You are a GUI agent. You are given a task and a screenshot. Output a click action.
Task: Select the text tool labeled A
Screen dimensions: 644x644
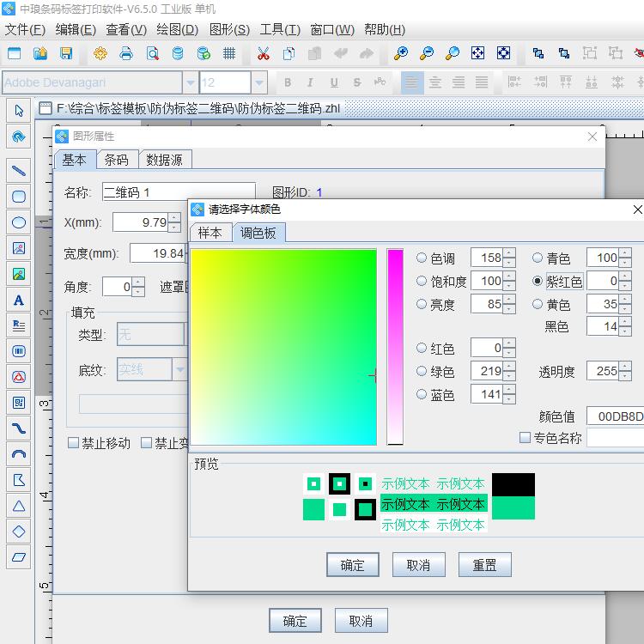pos(19,300)
